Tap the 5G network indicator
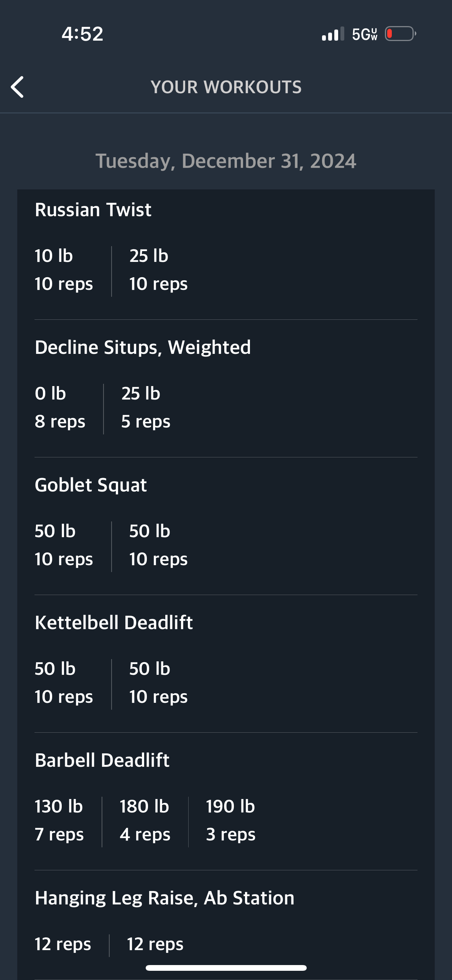 click(365, 34)
